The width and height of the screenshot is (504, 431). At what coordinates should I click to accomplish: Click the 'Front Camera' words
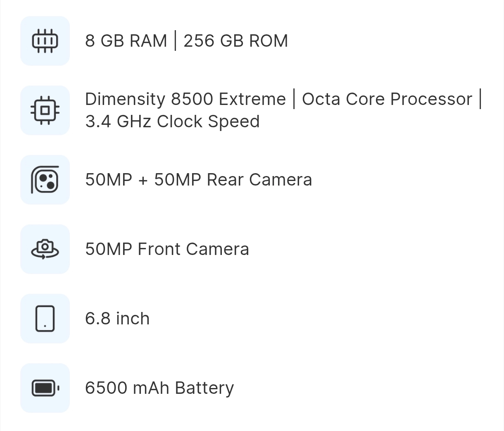pyautogui.click(x=193, y=249)
